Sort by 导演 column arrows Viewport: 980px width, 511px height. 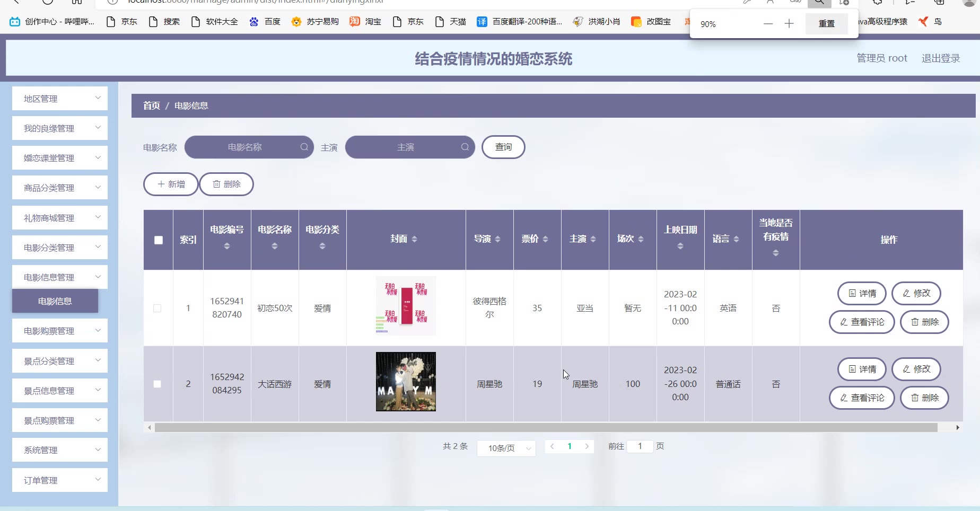click(498, 239)
